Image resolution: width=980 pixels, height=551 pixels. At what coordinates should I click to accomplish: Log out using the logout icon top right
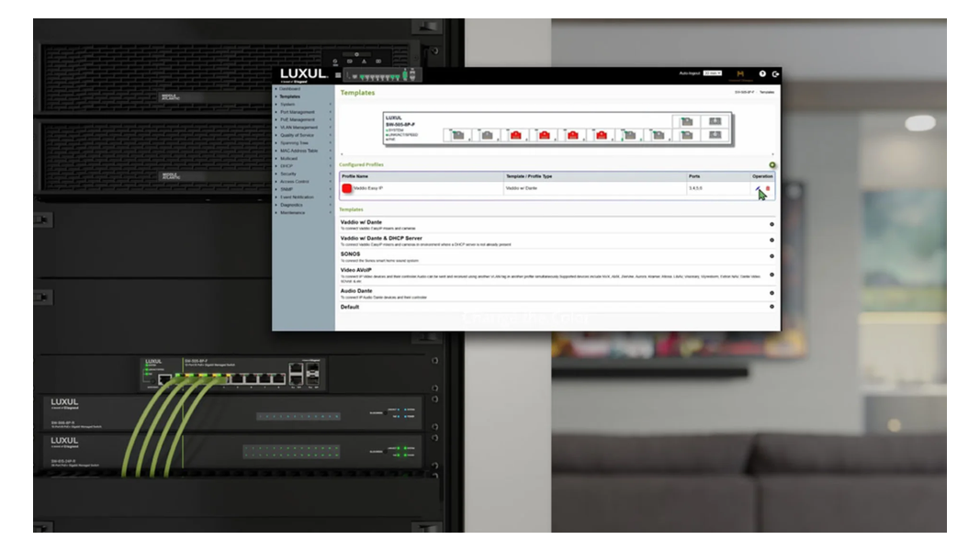pos(775,73)
